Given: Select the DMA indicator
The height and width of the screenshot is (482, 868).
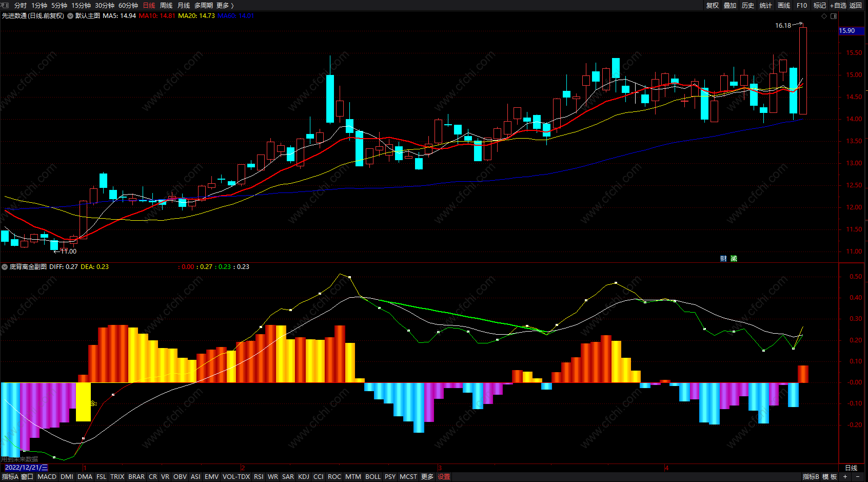Looking at the screenshot, I should pyautogui.click(x=85, y=477).
